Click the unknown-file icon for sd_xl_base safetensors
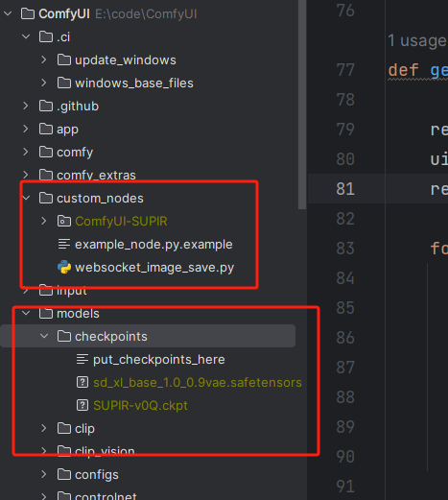Screen dimensions: 448x500 click(83, 382)
